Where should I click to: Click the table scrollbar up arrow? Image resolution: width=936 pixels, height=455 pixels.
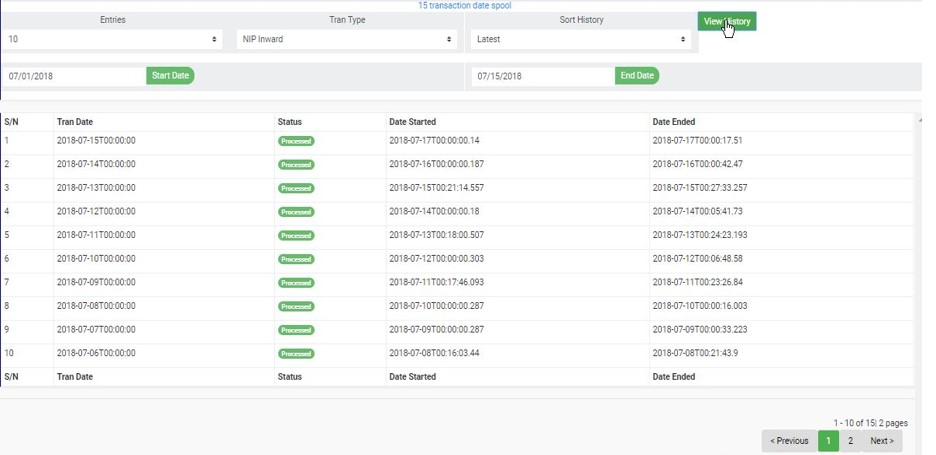919,120
